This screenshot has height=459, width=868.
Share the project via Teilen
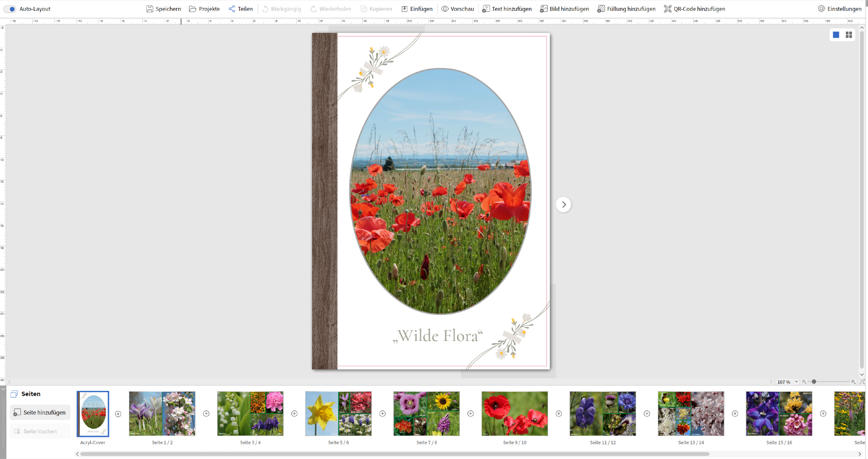click(x=241, y=9)
